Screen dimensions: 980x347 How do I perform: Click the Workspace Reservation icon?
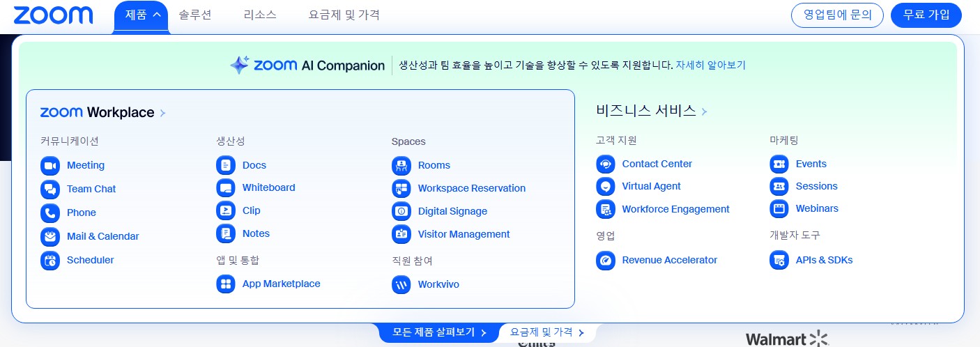(401, 189)
